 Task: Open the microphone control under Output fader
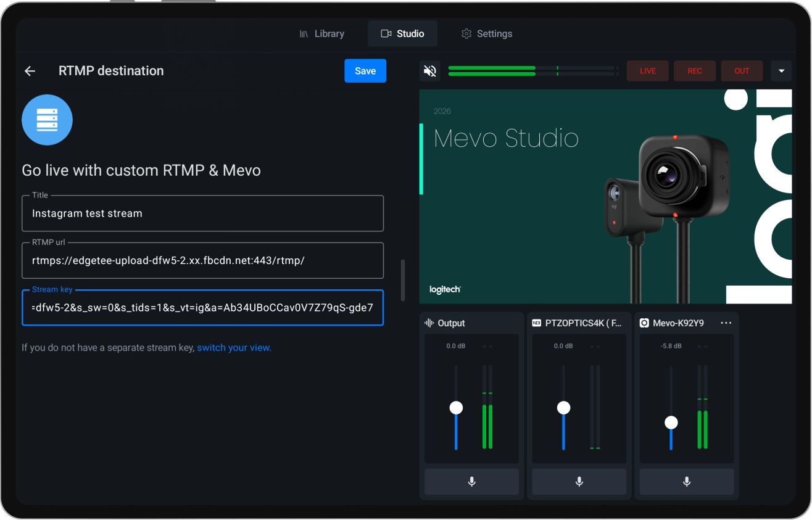(x=471, y=482)
